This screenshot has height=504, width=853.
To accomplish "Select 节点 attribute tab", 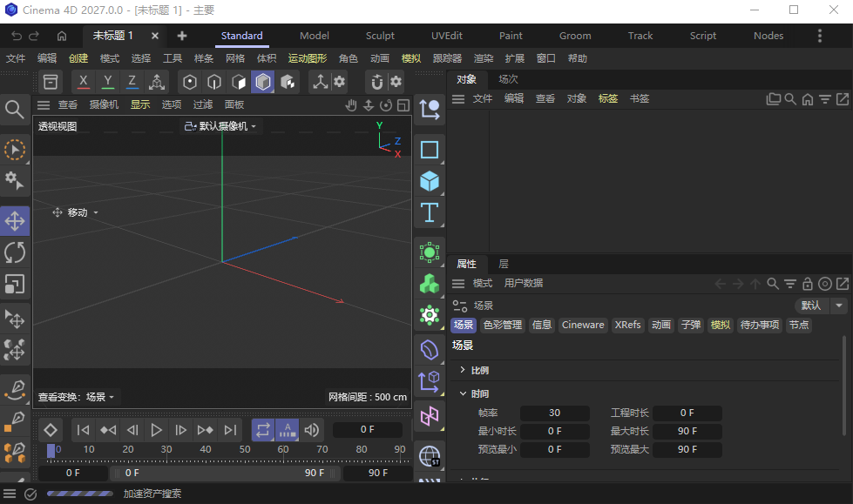I will tap(799, 326).
